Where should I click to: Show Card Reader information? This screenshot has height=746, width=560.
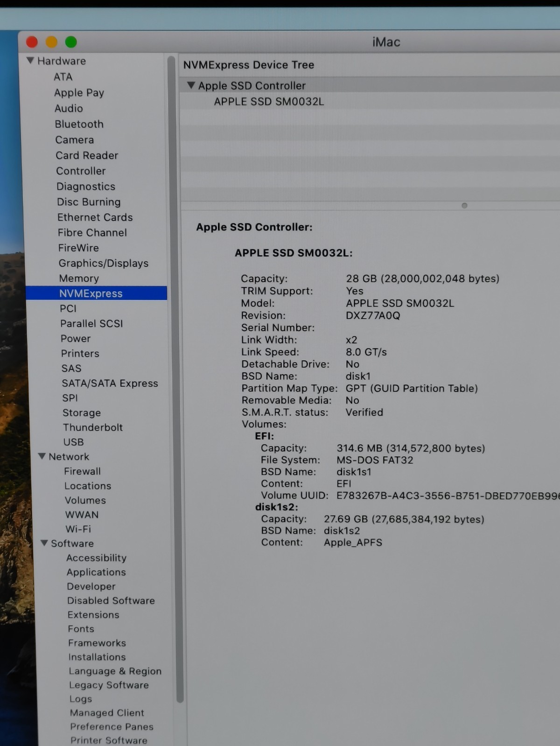87,155
